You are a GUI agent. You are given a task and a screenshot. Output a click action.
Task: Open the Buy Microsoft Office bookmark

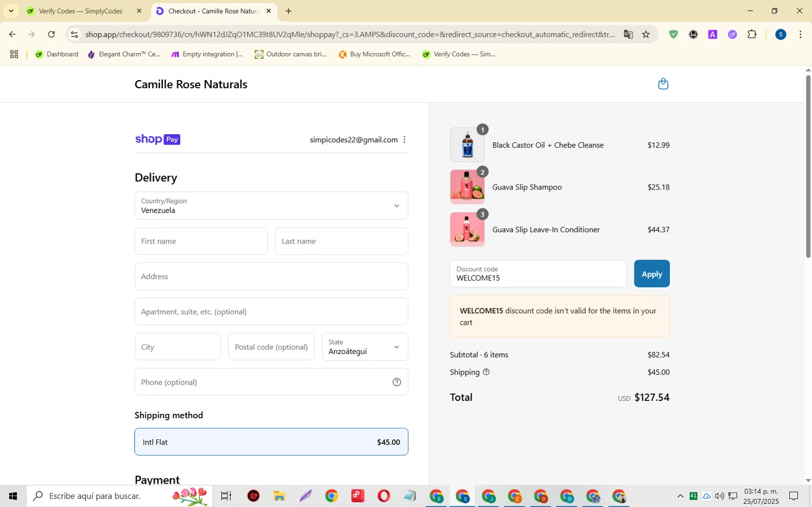click(375, 54)
